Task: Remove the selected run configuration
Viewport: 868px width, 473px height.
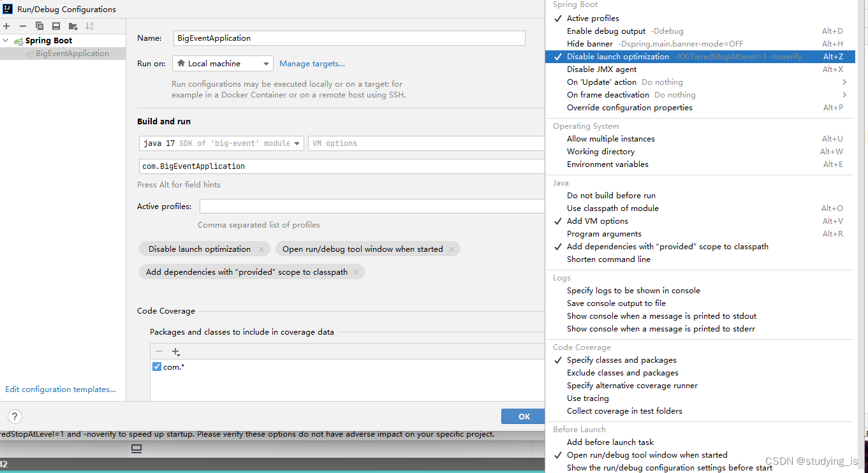Action: (x=22, y=25)
